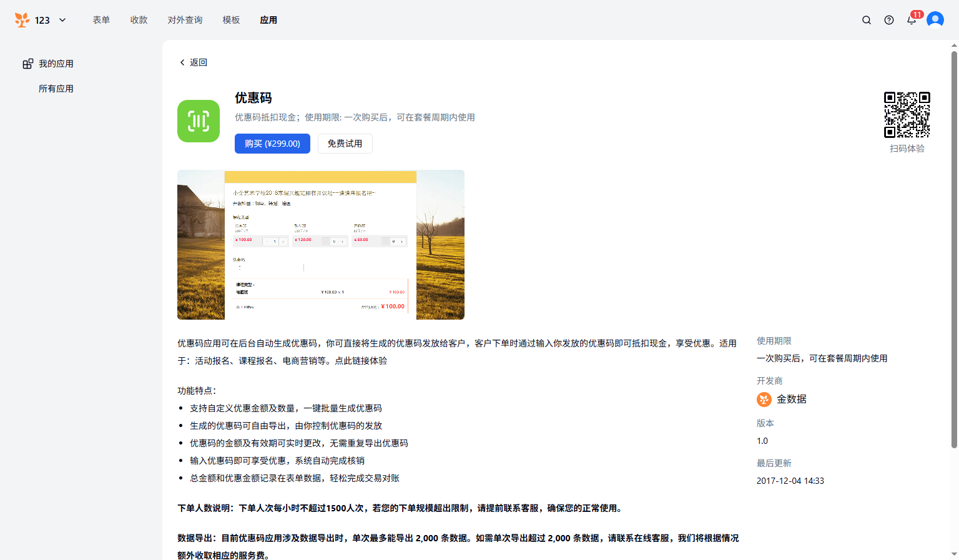
Task: Go back using the 返回 chevron
Action: (x=182, y=62)
